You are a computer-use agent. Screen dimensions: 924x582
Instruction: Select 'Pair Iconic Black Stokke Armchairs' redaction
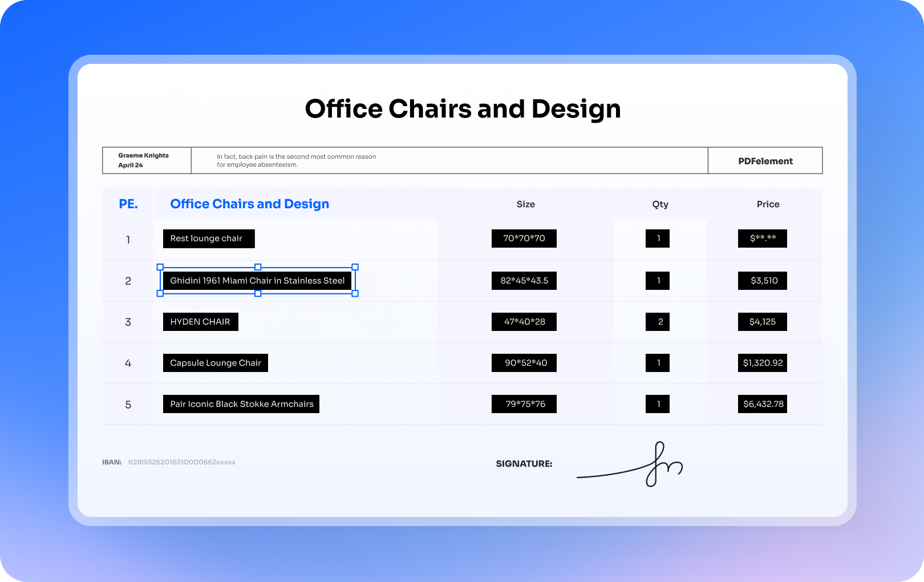(241, 404)
